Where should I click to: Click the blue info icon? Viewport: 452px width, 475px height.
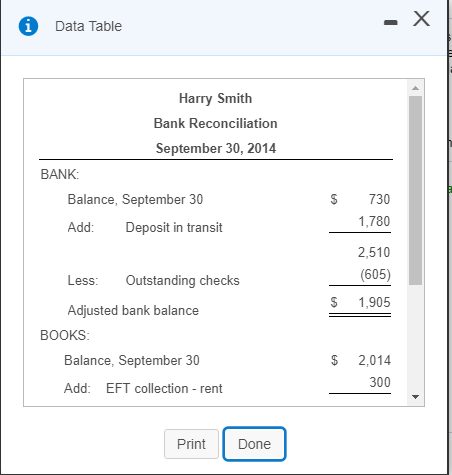pos(28,26)
